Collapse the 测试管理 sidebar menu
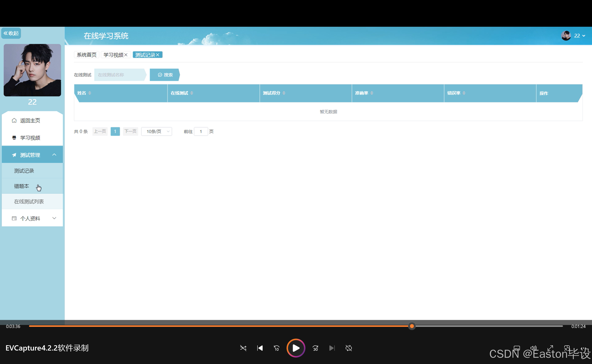This screenshot has height=364, width=592. [x=54, y=155]
